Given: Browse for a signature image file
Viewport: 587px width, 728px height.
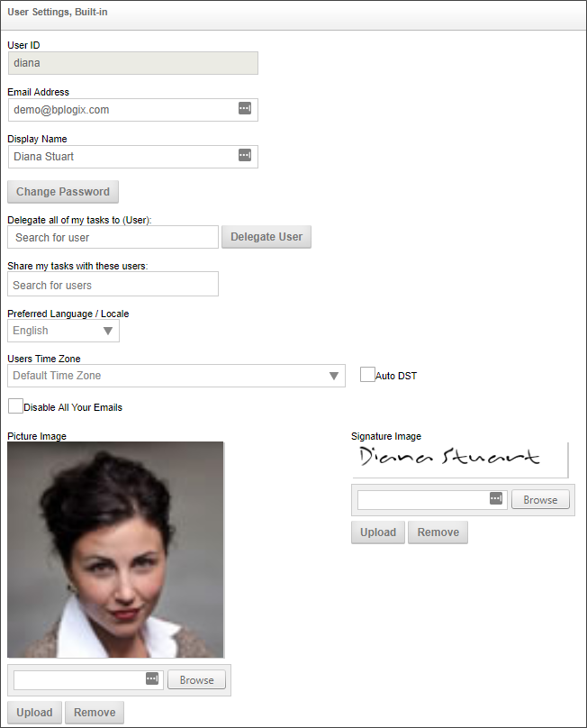Looking at the screenshot, I should pos(540,499).
